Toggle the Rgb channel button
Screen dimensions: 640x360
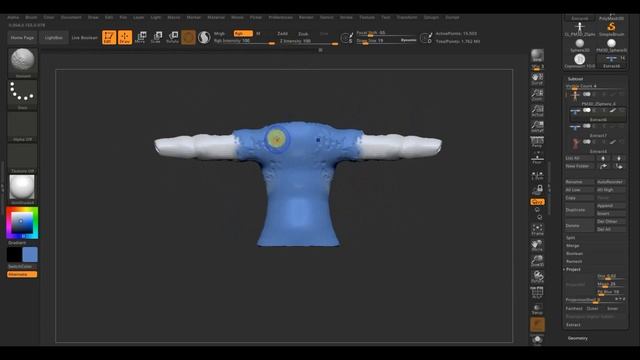point(243,33)
